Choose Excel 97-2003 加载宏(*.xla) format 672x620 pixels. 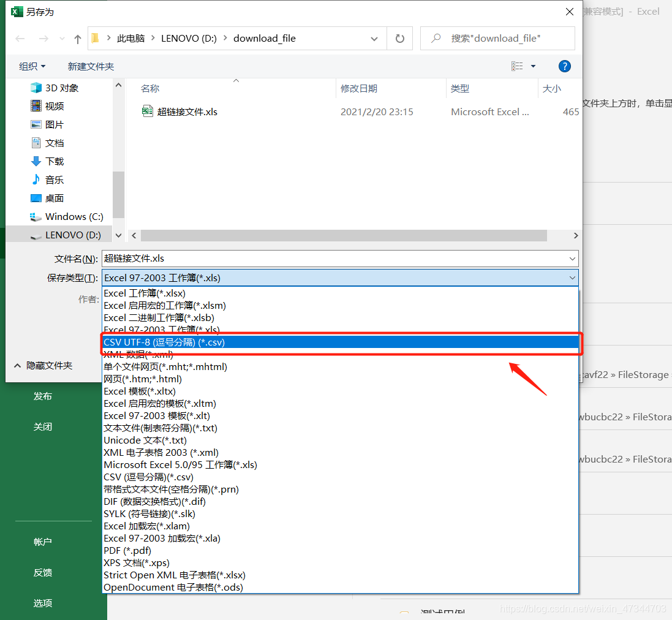pos(340,538)
